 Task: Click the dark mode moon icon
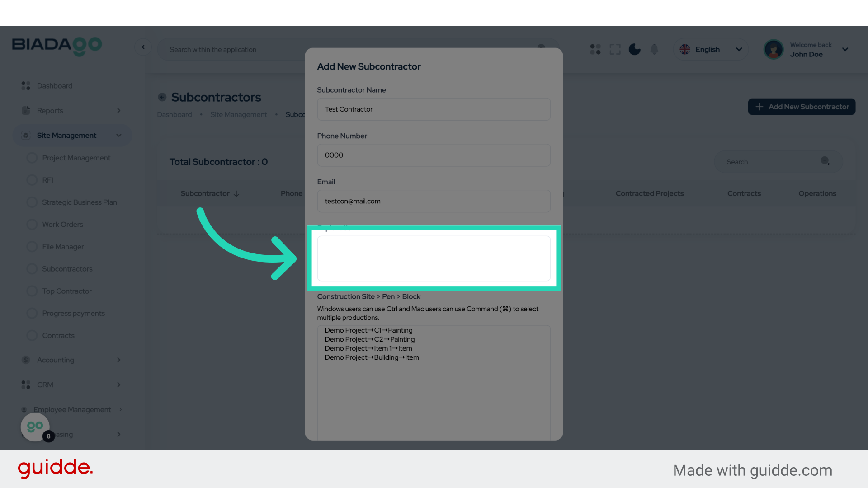coord(634,49)
